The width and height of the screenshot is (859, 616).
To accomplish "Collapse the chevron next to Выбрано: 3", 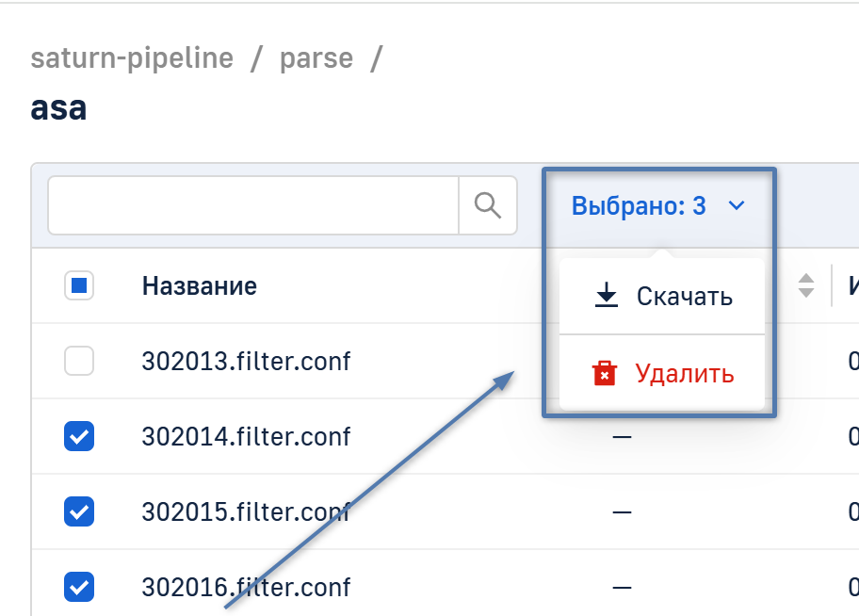I will (737, 206).
